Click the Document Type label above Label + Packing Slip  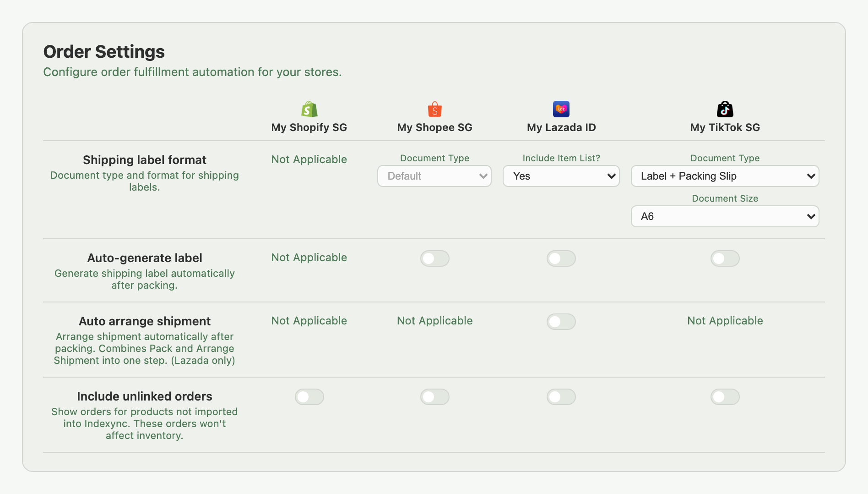725,158
